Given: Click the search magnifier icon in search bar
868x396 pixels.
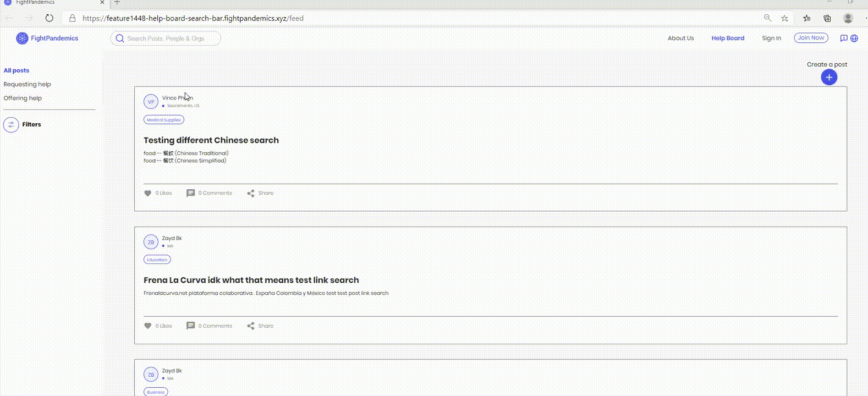Looking at the screenshot, I should click(119, 38).
